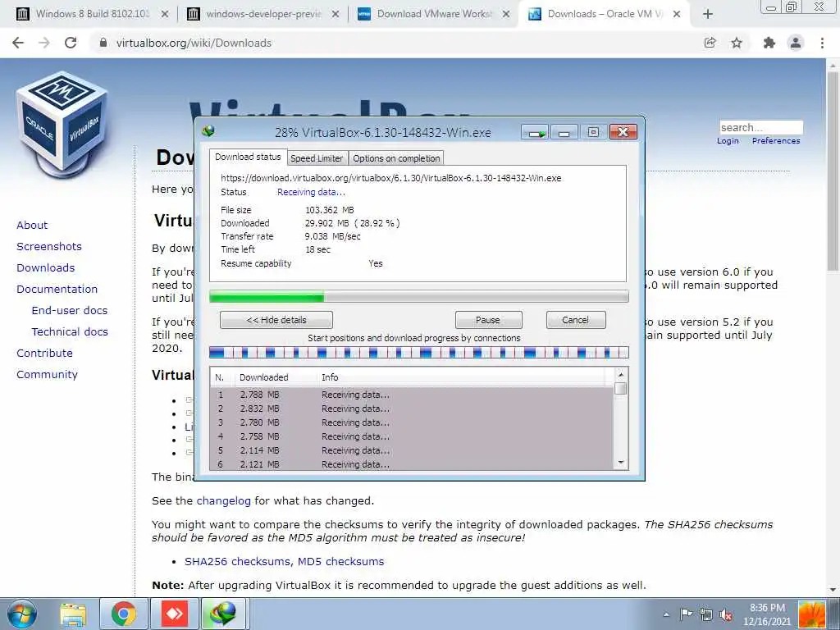Open the Downloads sidebar link

46,268
